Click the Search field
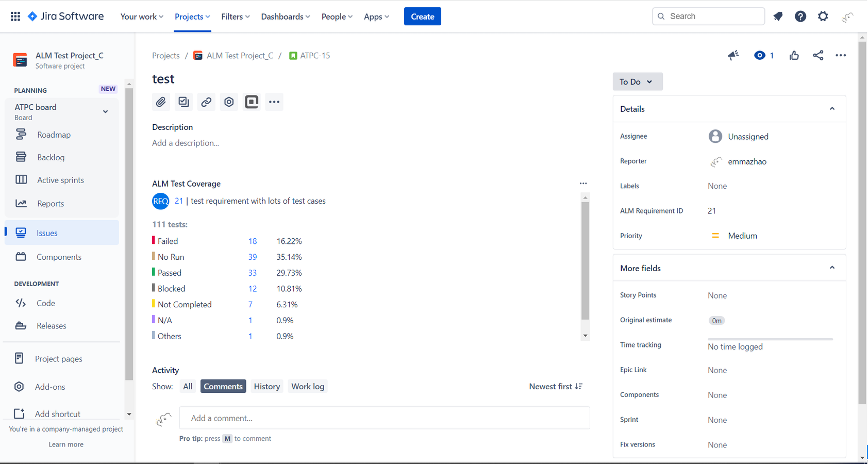The height and width of the screenshot is (464, 868). click(709, 16)
